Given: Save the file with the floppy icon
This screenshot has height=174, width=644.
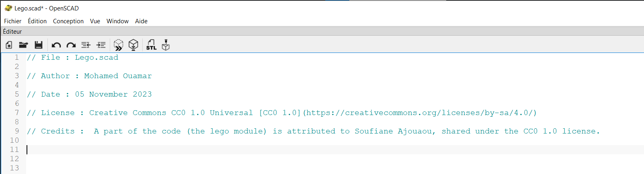Looking at the screenshot, I should coord(39,45).
